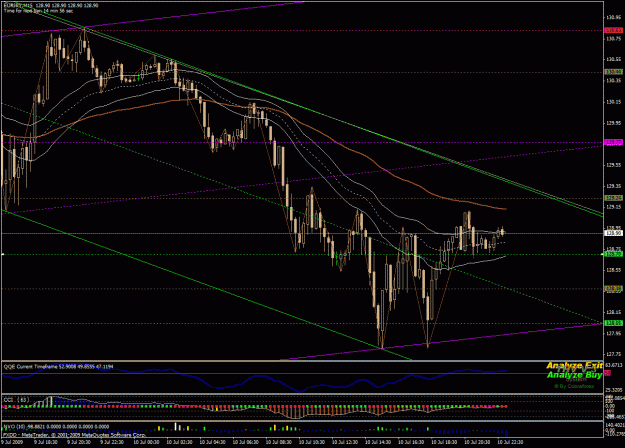Click the "Time for Next Bar" countdown text
The height and width of the screenshot is (448, 625).
38,11
